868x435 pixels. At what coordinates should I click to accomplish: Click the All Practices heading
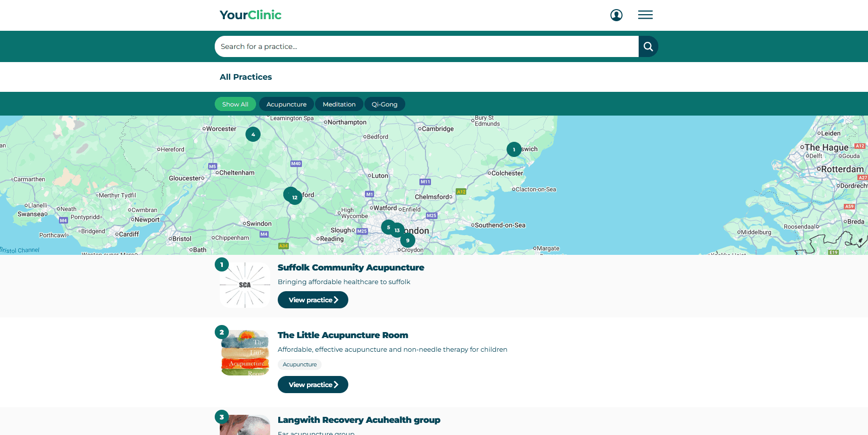(x=245, y=77)
